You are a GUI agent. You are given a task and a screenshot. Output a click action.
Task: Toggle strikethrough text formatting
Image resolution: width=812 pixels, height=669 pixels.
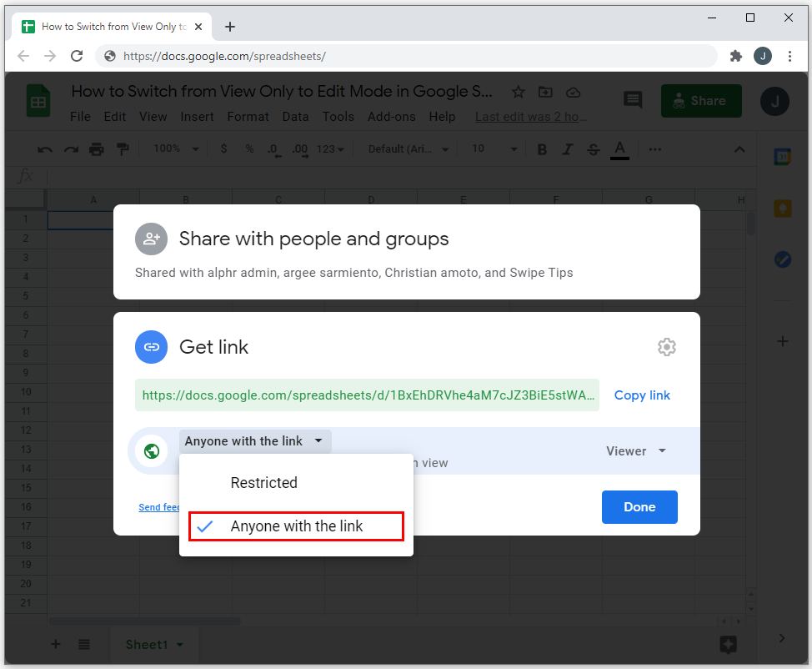(x=593, y=149)
